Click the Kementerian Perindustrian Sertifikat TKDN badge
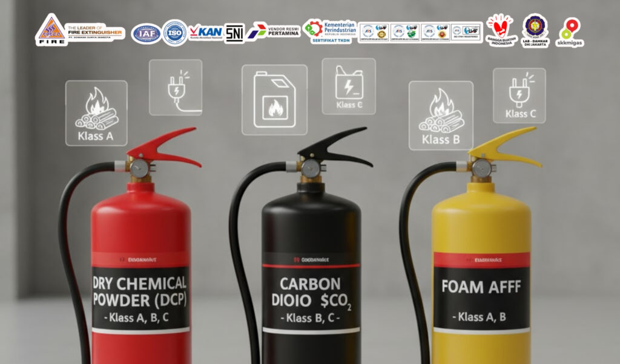This screenshot has height=364, width=620. tap(330, 31)
